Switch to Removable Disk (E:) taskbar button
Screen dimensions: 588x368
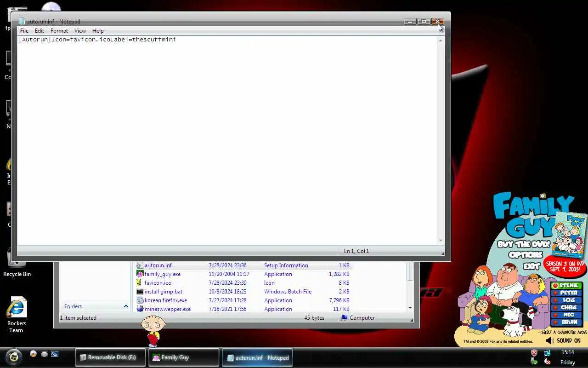[110, 357]
